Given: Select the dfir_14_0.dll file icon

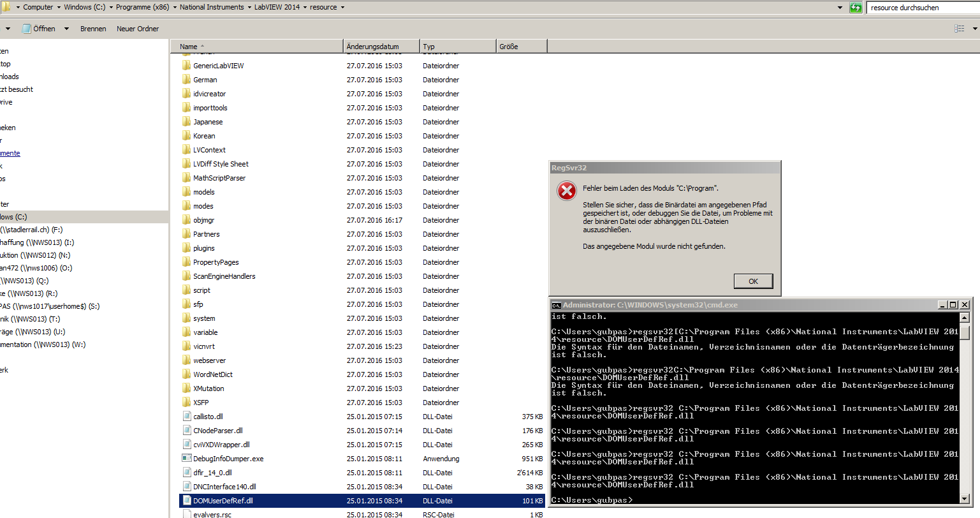Looking at the screenshot, I should pos(187,473).
